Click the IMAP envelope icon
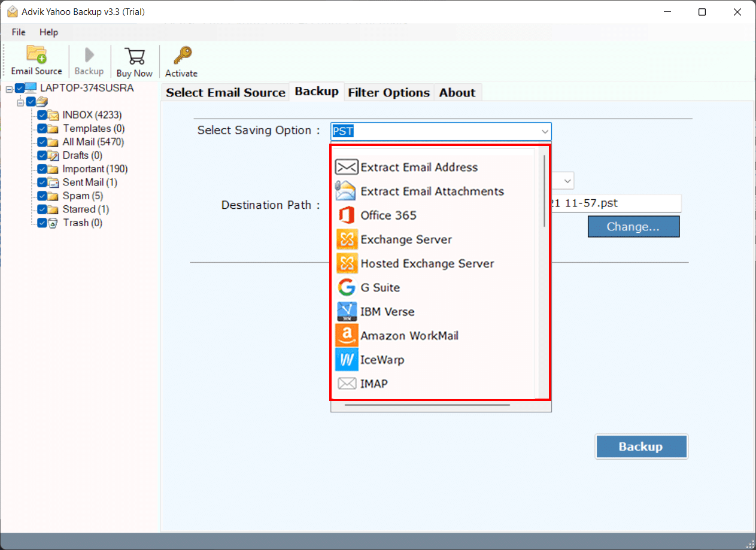 click(347, 384)
